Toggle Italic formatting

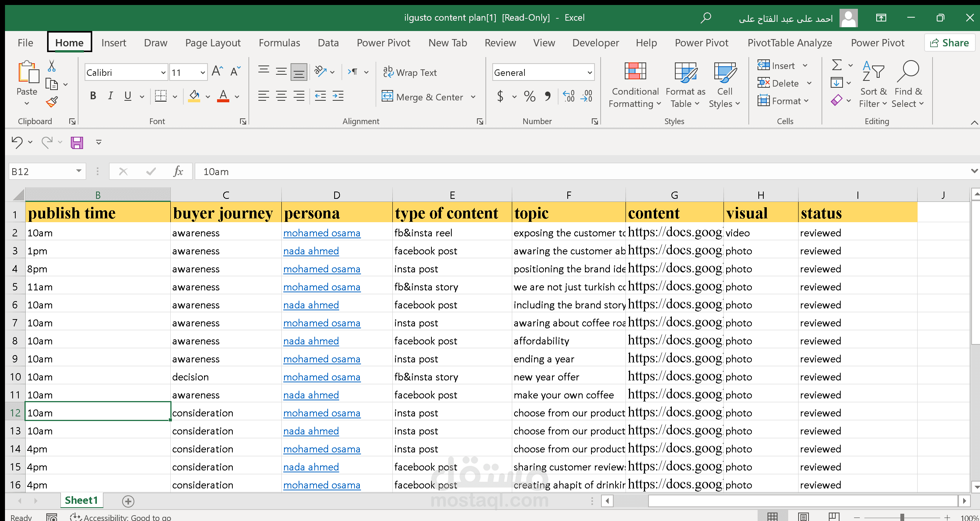tap(110, 96)
